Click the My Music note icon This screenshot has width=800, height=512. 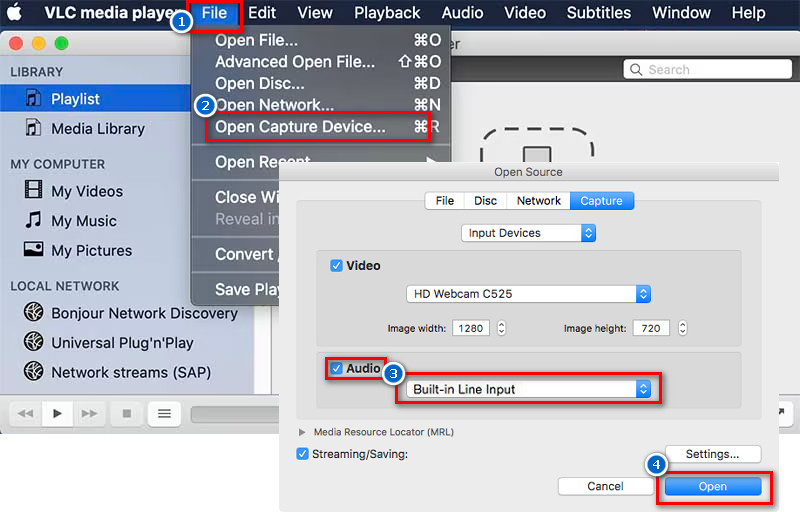[x=33, y=220]
